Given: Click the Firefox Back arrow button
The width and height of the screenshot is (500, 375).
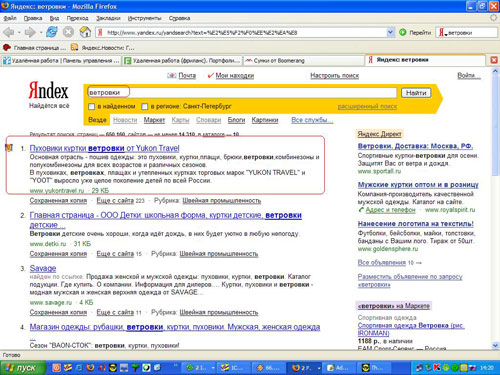Looking at the screenshot, I should (9, 32).
